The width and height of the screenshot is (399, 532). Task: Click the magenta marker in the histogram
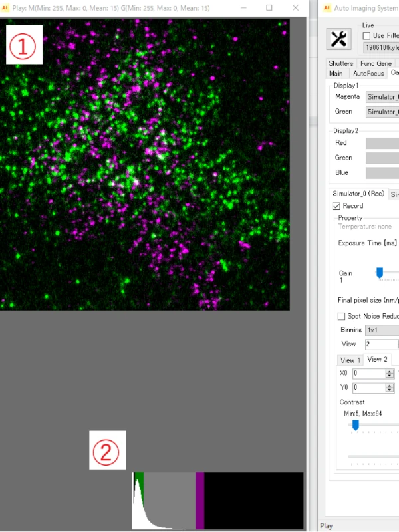click(x=200, y=501)
